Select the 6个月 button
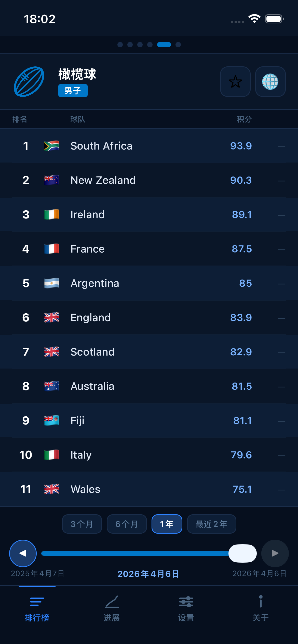The width and height of the screenshot is (298, 644). click(127, 524)
